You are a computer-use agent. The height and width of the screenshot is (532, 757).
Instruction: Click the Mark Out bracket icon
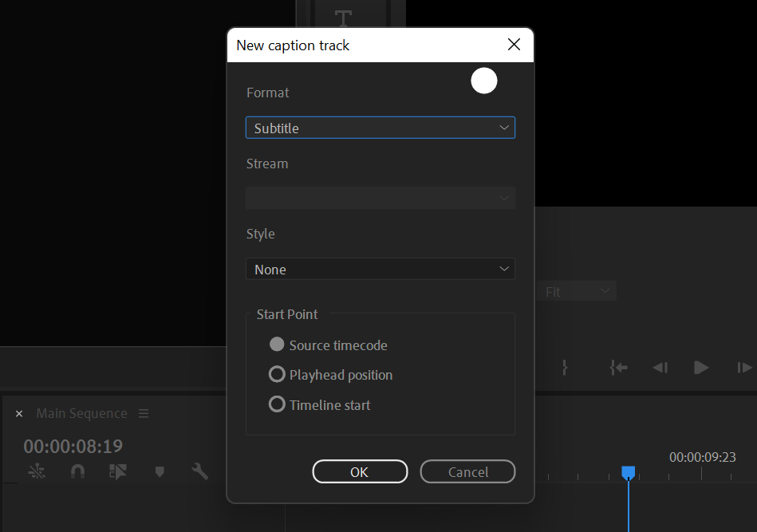565,368
